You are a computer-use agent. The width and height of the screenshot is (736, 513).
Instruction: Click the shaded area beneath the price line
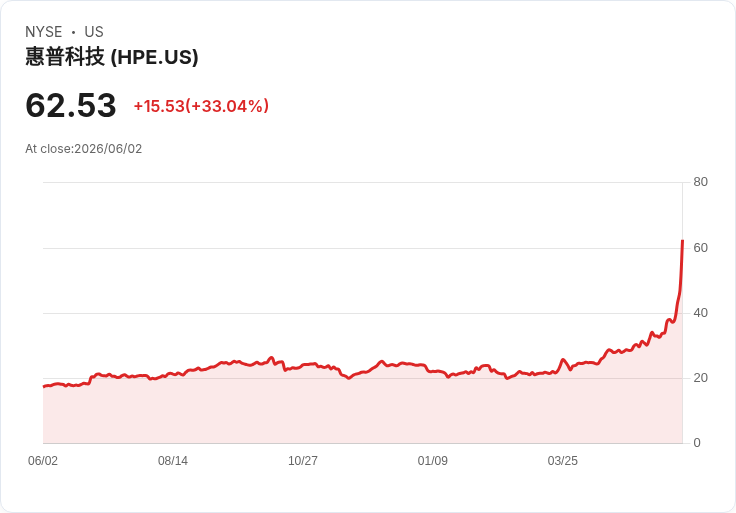click(362, 413)
